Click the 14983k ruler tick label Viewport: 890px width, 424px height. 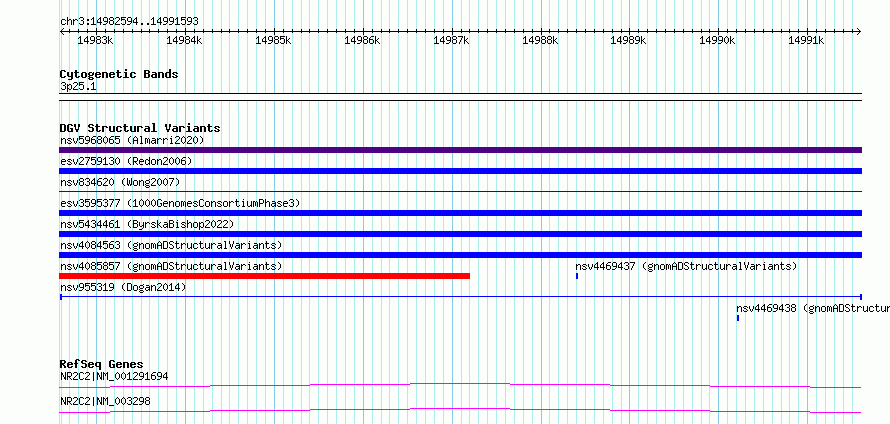click(95, 40)
